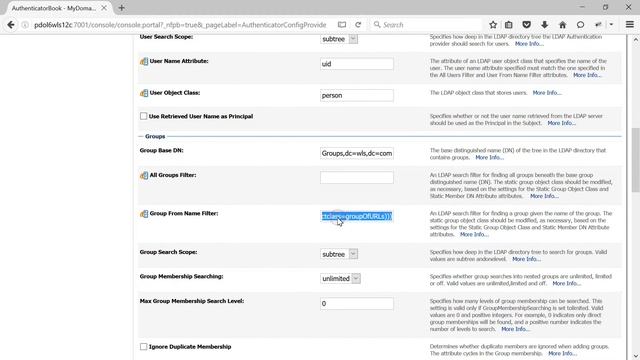Focus the User Object Class field
This screenshot has height=360, width=640.
[357, 96]
